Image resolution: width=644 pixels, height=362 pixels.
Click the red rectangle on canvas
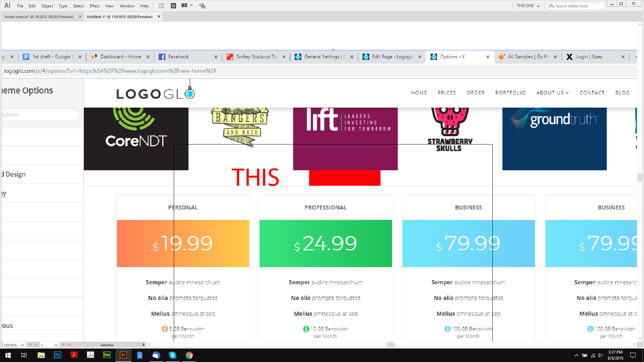click(x=344, y=178)
